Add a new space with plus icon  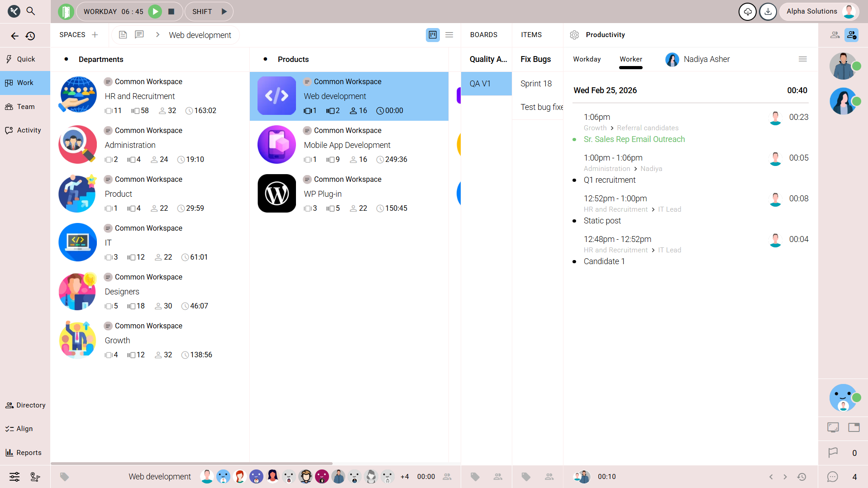pos(95,35)
